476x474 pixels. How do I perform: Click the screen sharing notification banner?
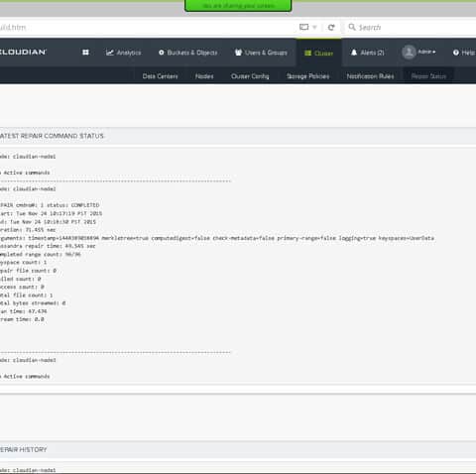[238, 6]
